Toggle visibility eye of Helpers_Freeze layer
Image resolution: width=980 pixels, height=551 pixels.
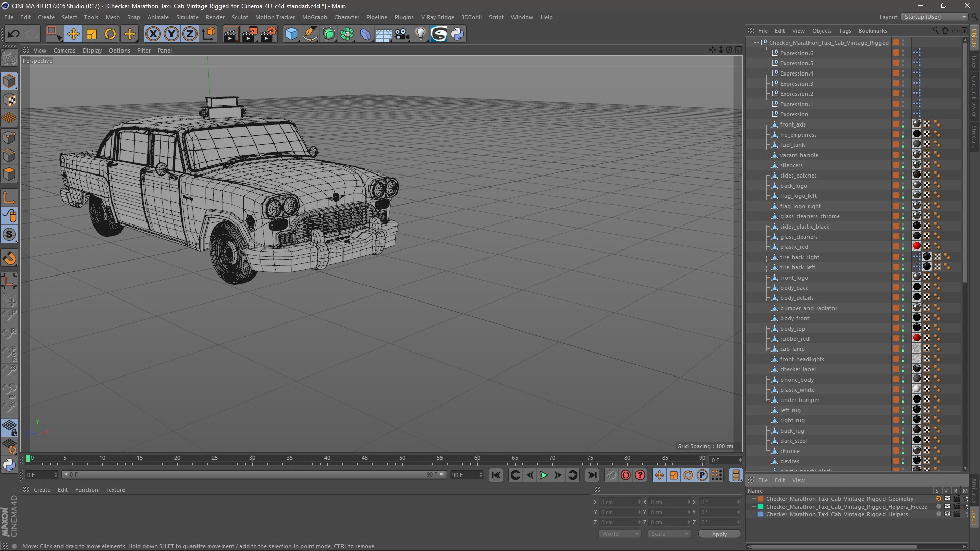[x=948, y=507]
